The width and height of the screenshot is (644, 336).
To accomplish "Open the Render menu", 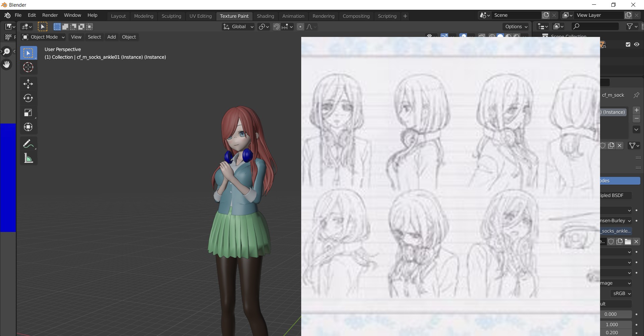I will coord(50,15).
